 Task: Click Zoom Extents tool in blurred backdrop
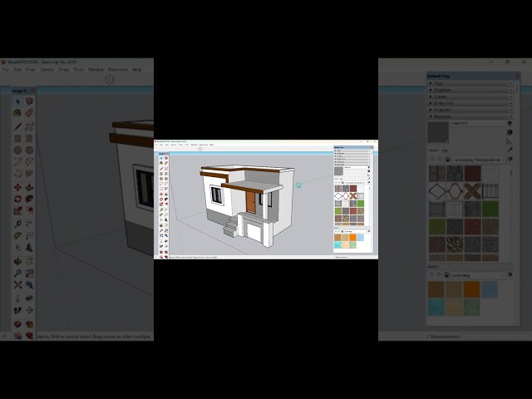[x=17, y=284]
